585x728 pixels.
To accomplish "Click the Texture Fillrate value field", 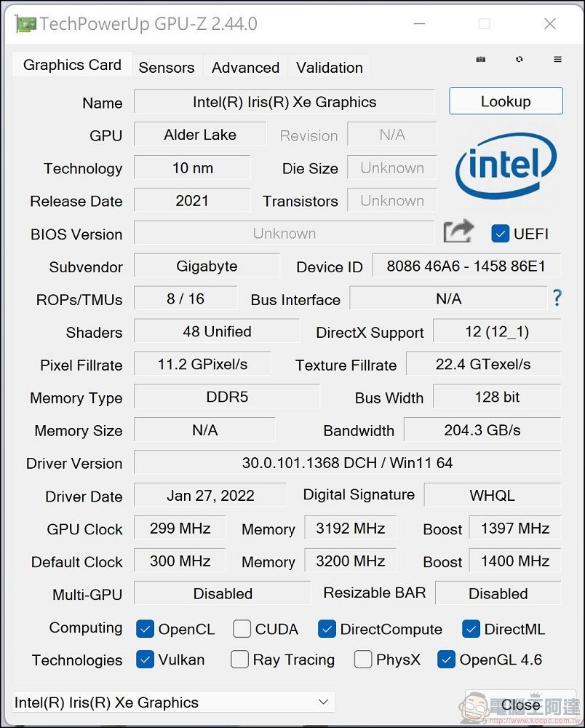I will tap(483, 364).
